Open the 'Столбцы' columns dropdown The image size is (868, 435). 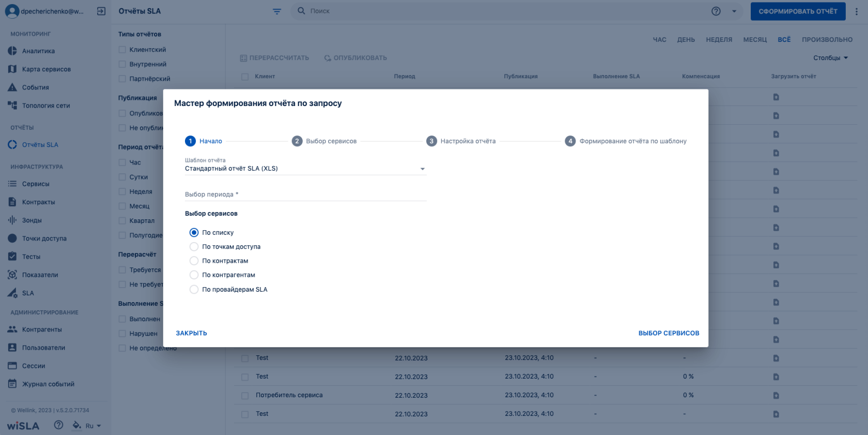(x=830, y=58)
